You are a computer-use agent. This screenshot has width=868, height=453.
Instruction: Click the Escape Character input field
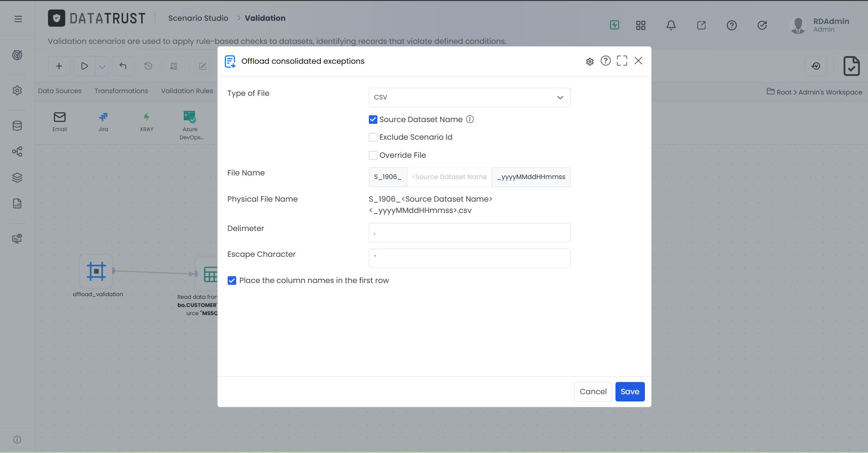click(469, 258)
